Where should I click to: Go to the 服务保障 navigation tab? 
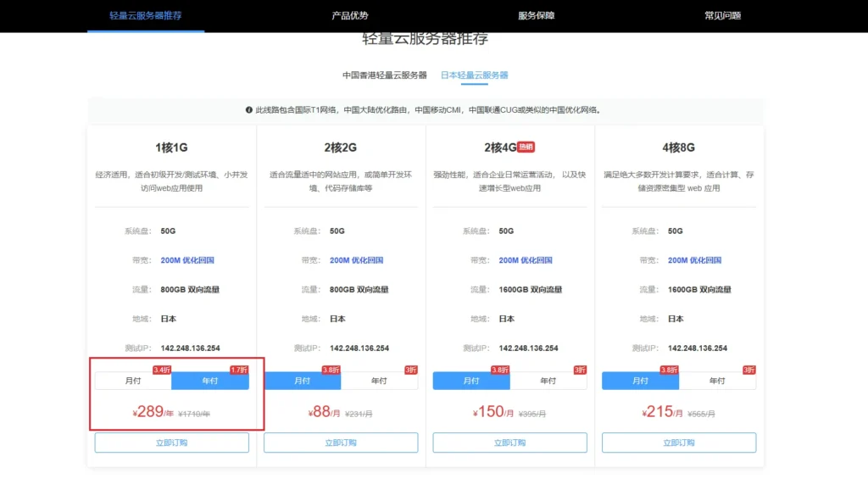536,15
